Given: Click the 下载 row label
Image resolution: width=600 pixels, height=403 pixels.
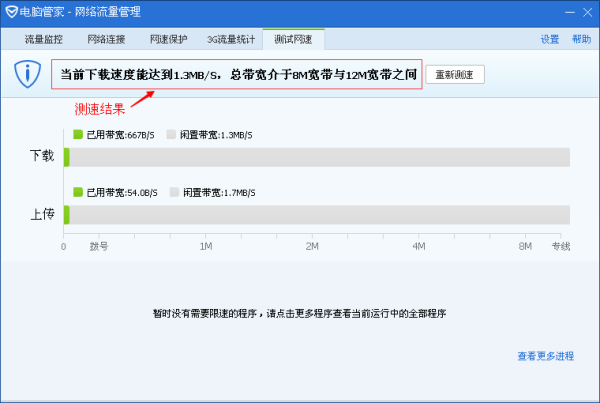Looking at the screenshot, I should [42, 156].
